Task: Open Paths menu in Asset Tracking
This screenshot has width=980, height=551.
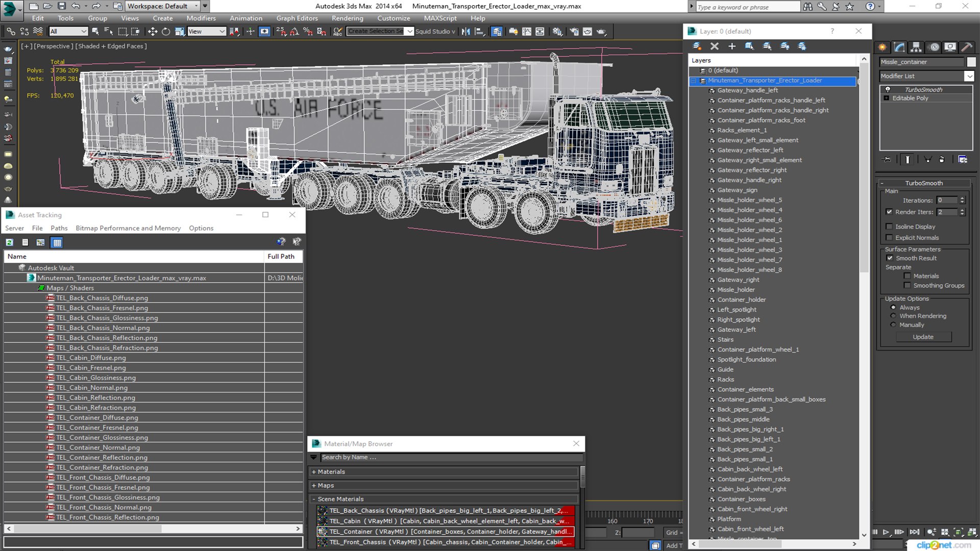Action: click(59, 228)
